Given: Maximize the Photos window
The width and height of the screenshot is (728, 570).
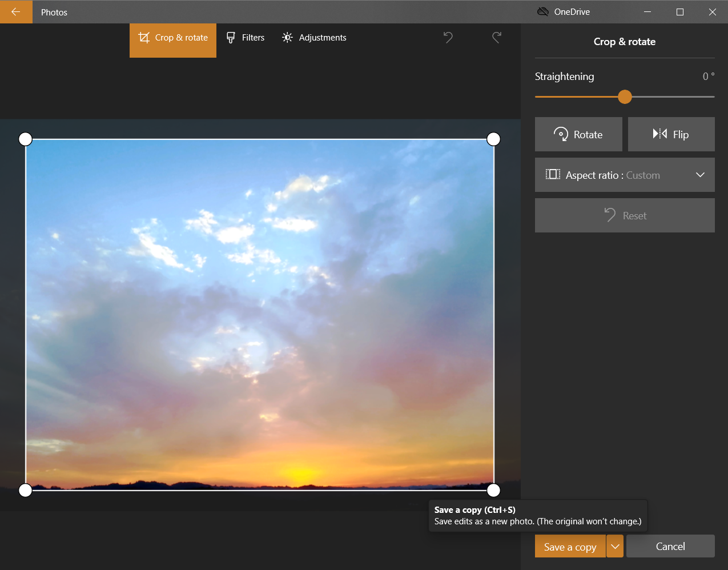Looking at the screenshot, I should click(x=680, y=12).
